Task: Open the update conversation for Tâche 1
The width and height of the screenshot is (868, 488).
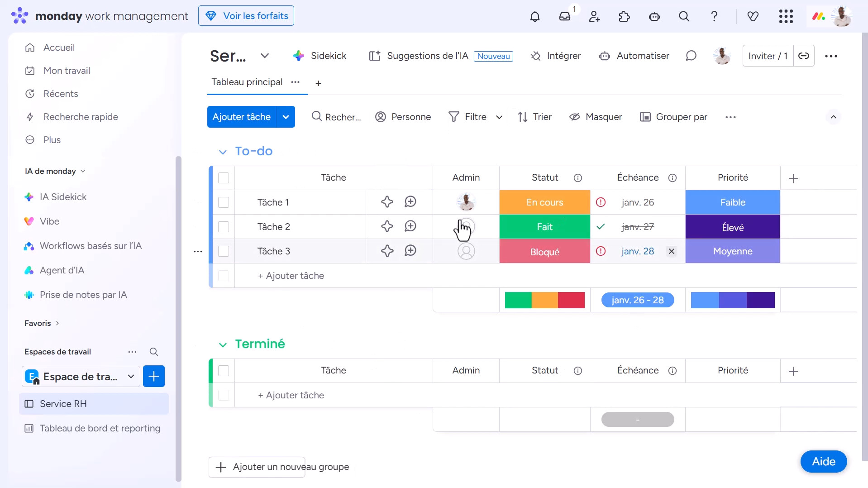Action: point(410,202)
